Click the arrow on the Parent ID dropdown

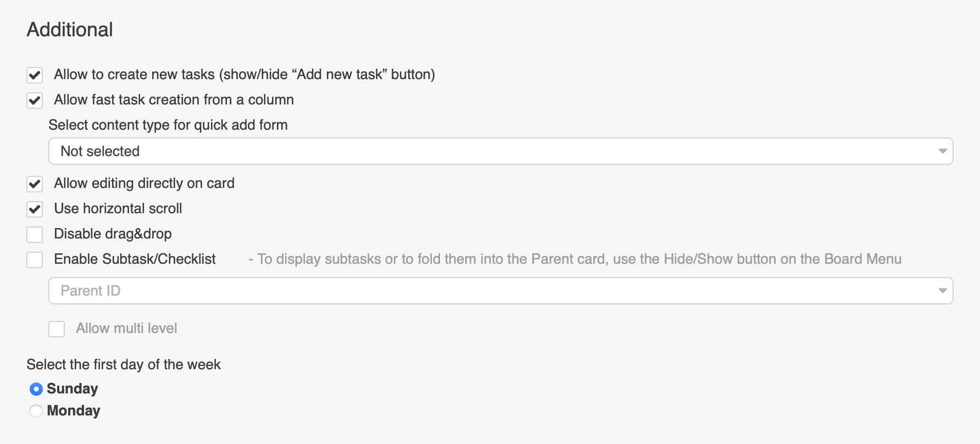(x=943, y=291)
